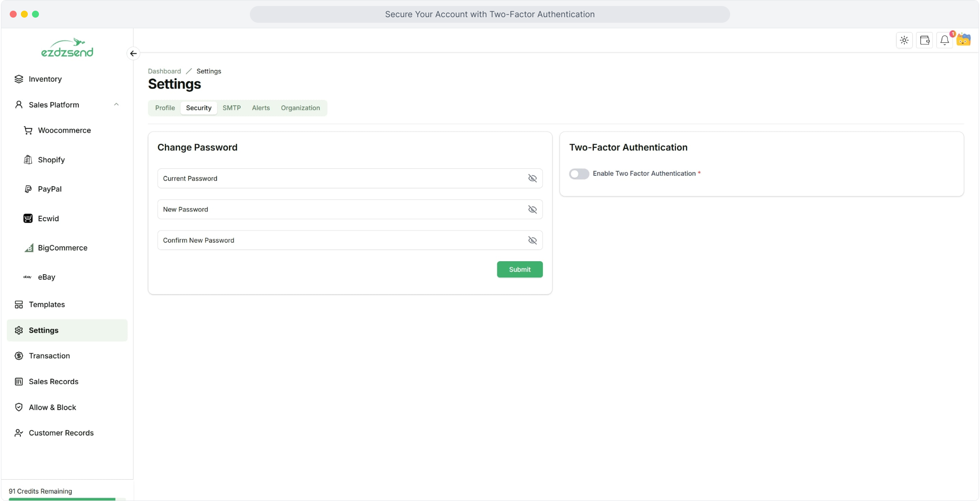Image resolution: width=980 pixels, height=501 pixels.
Task: Open the Organization tab
Action: [x=300, y=108]
